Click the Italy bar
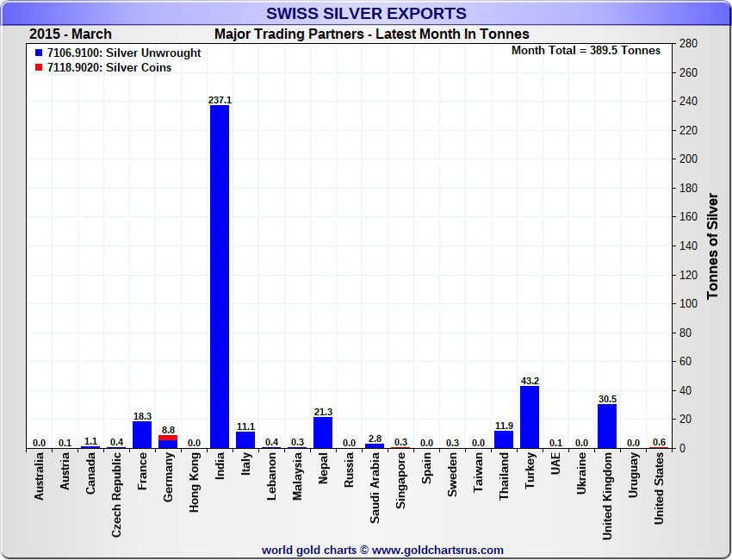 pos(245,439)
